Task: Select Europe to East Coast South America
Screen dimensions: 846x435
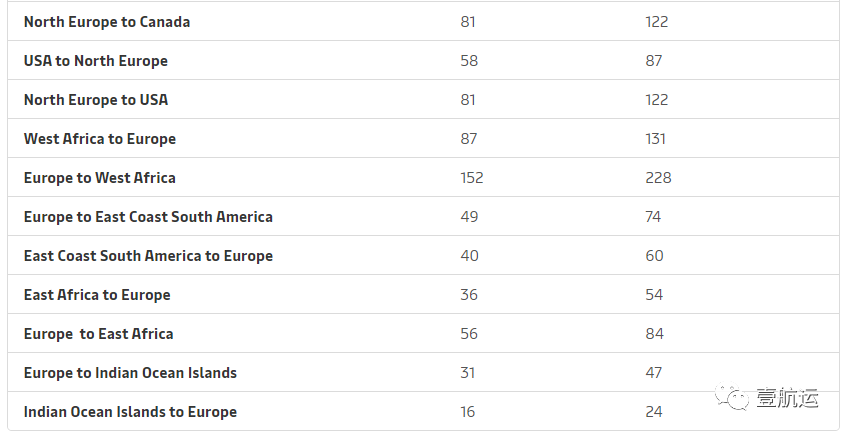Action: click(x=148, y=217)
